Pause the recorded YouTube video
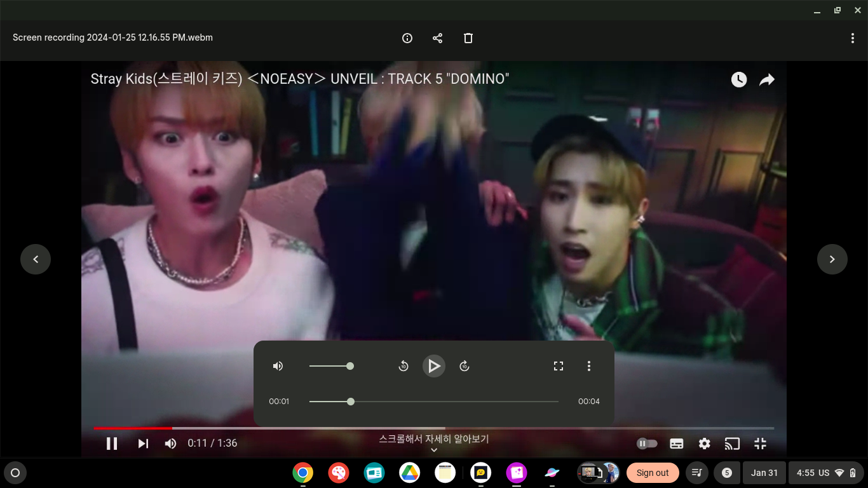The image size is (868, 488). point(112,444)
